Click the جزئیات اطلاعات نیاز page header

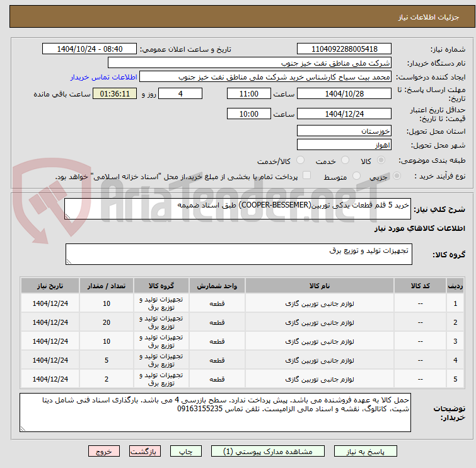pos(428,17)
